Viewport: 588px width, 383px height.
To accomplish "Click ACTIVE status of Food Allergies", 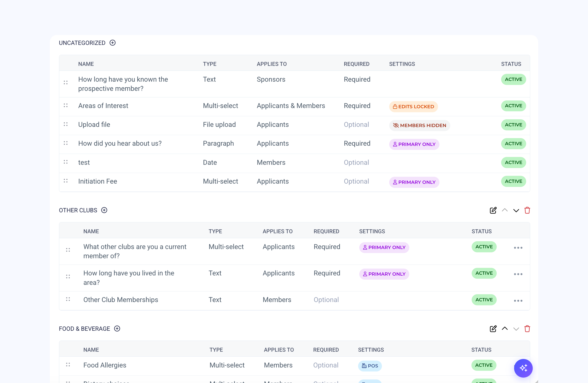I will [x=484, y=365].
